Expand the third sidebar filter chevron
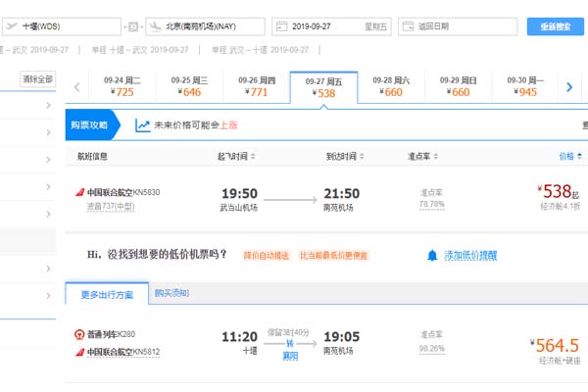This screenshot has height=392, width=588. (48, 160)
